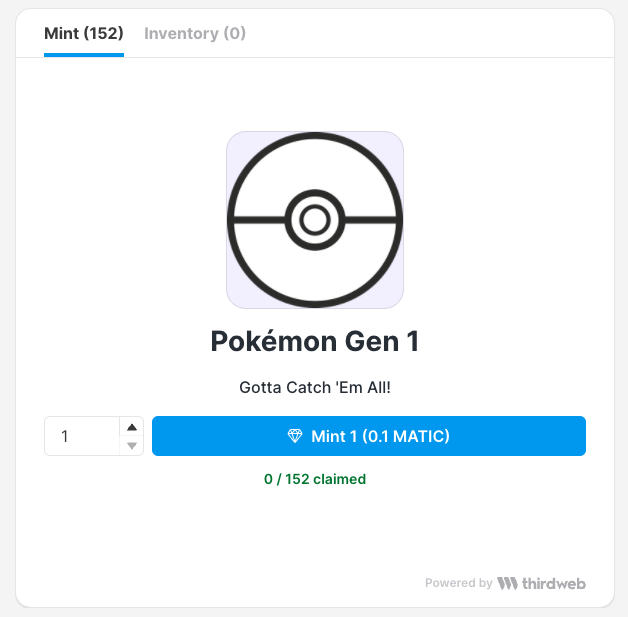Open the Inventory (0) tab
This screenshot has width=628, height=617.
(x=195, y=34)
